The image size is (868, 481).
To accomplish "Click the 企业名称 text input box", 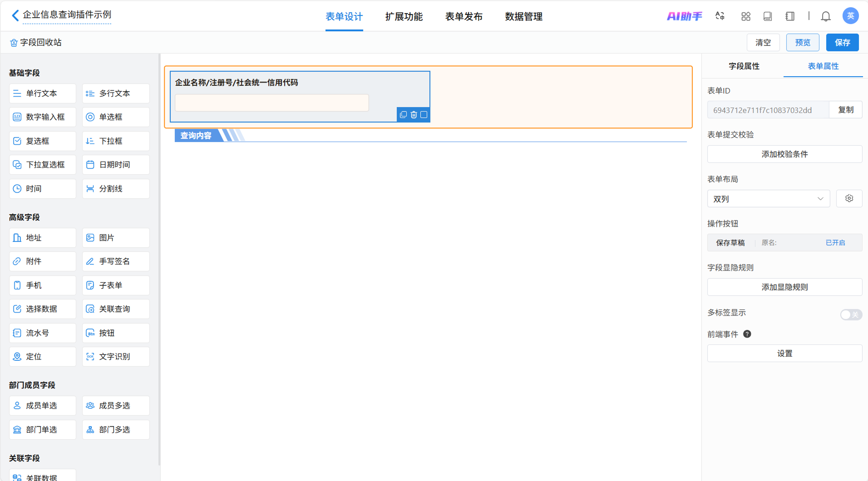I will pyautogui.click(x=272, y=103).
